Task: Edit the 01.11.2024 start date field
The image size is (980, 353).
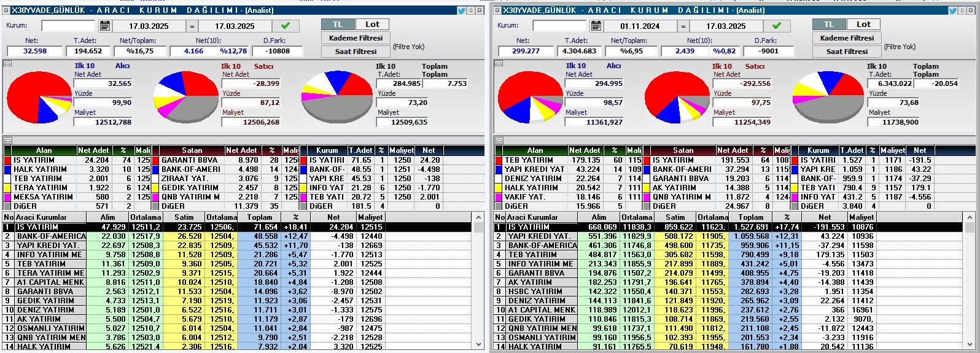Action: 640,26
